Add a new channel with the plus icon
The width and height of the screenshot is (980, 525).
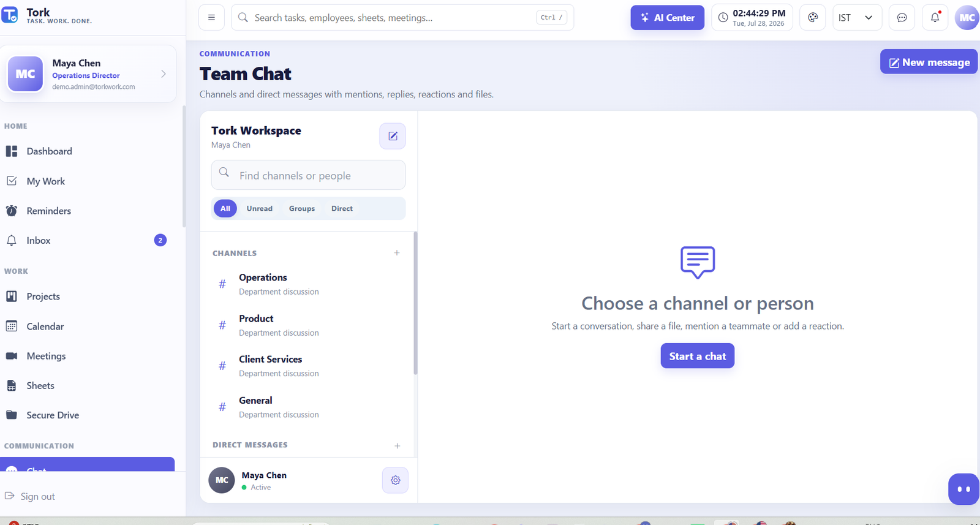[x=397, y=253]
